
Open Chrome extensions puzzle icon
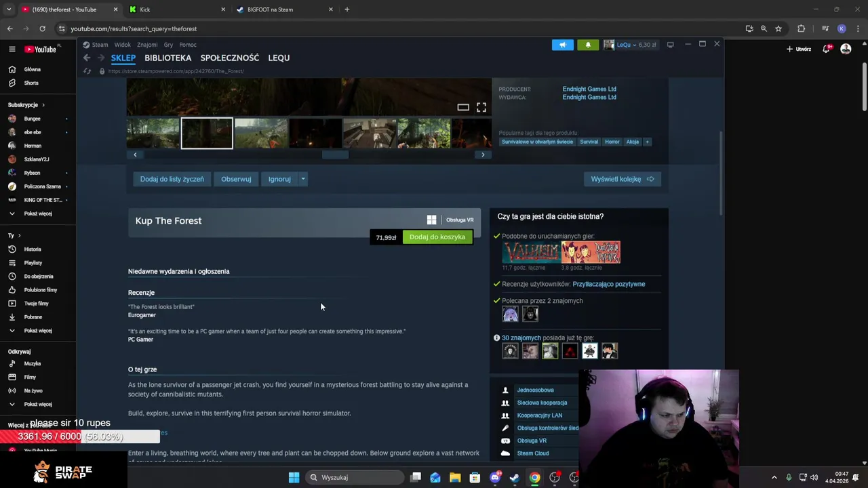point(802,28)
